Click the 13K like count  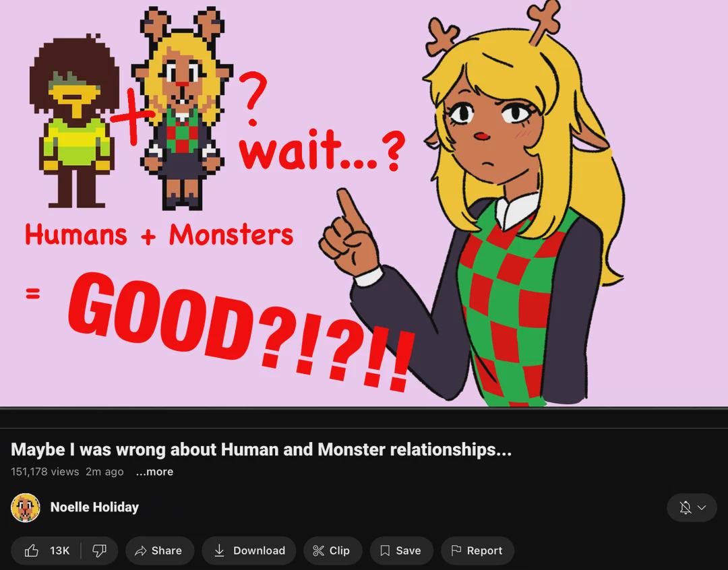coord(59,550)
